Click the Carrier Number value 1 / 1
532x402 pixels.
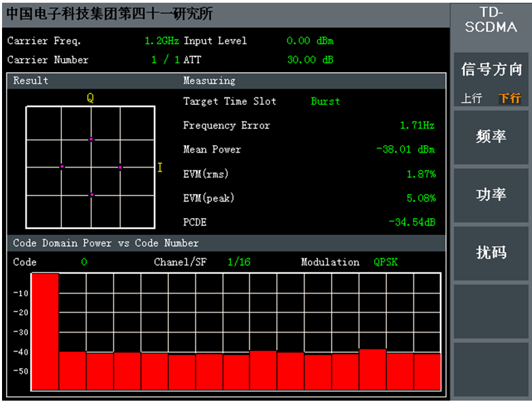pos(166,60)
